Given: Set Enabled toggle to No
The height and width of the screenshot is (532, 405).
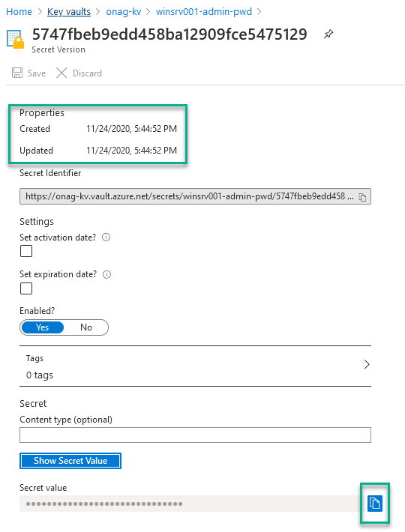Looking at the screenshot, I should pos(86,327).
